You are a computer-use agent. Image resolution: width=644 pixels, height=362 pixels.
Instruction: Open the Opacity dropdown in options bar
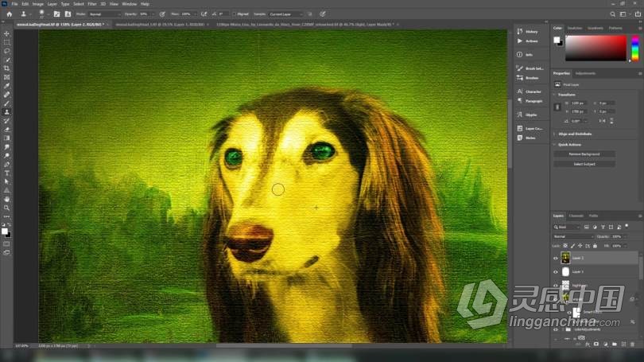(x=153, y=14)
